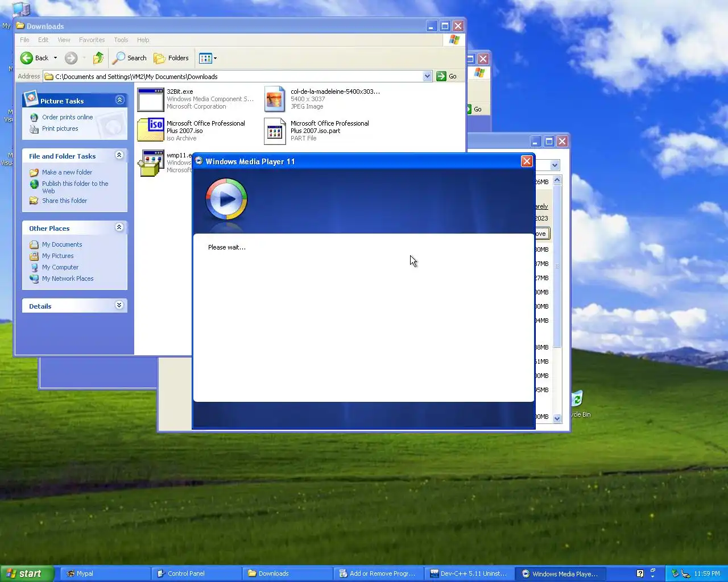Open the dropdown in background Add/Remove window
Image resolution: width=728 pixels, height=582 pixels.
tap(555, 165)
